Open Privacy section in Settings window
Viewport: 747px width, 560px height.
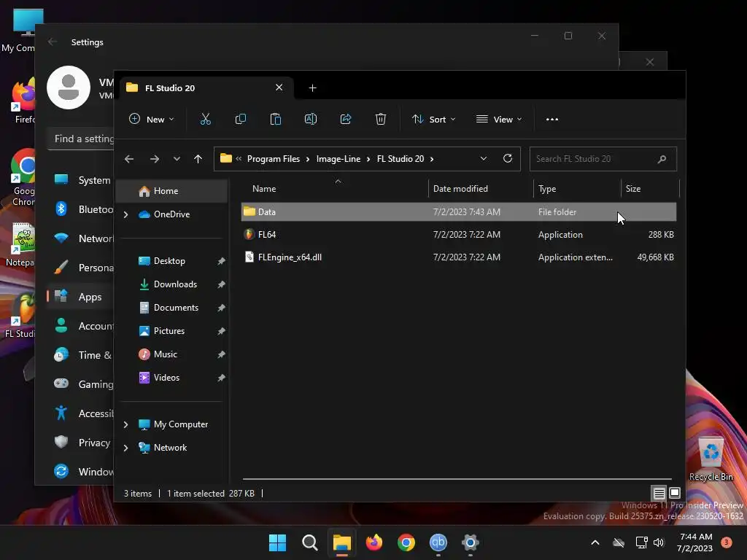click(x=82, y=443)
